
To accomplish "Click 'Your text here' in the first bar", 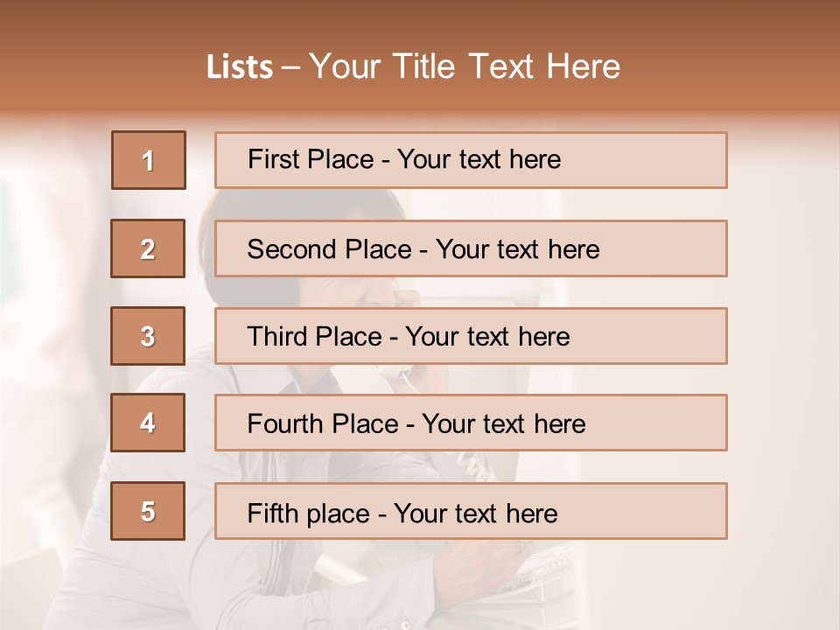I will [x=479, y=159].
